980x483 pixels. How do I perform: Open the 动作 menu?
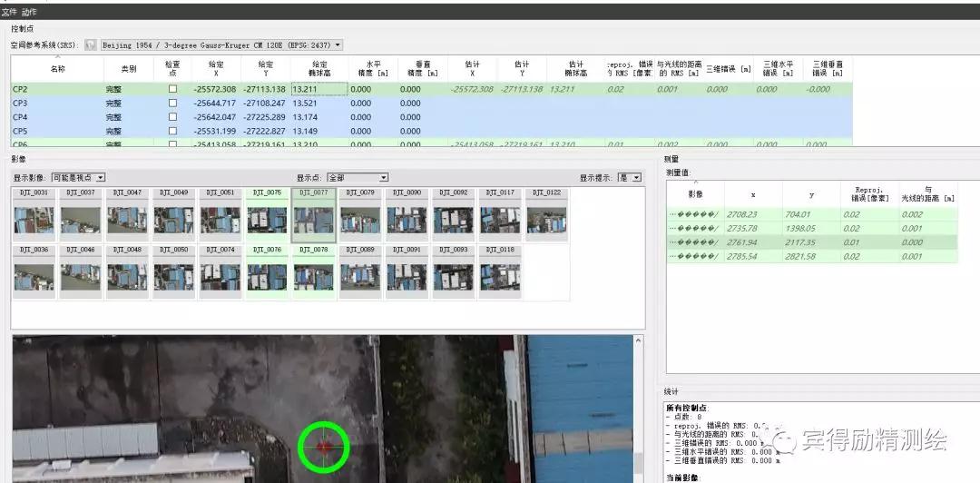[x=29, y=12]
